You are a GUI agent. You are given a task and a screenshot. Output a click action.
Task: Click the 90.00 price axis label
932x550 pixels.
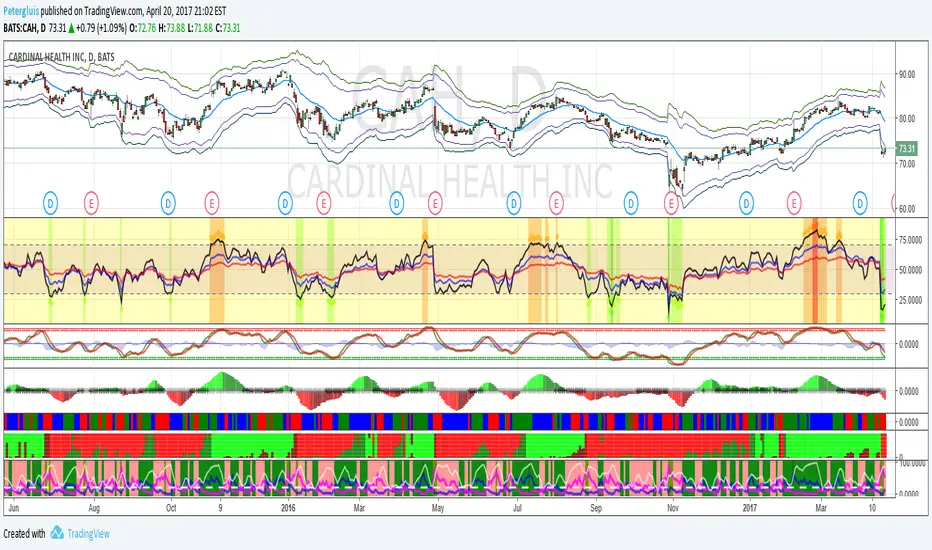pyautogui.click(x=907, y=74)
